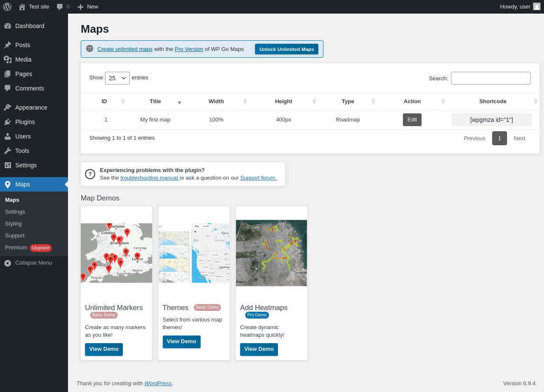Click the question mark help icon
Screen dimensions: 544x392
(90, 174)
